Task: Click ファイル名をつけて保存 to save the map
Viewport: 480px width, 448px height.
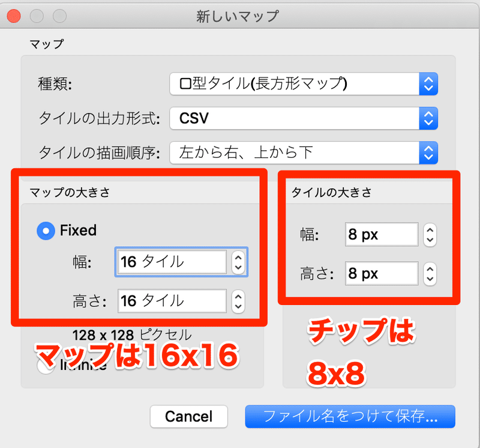Action: (350, 416)
